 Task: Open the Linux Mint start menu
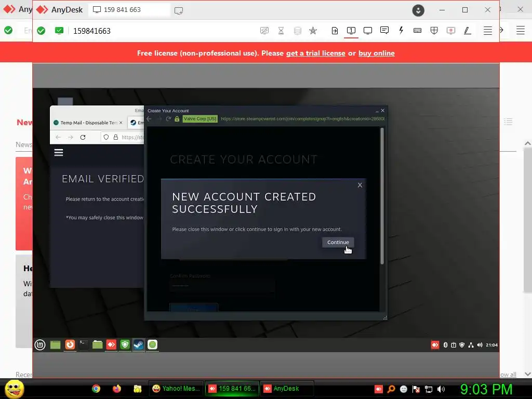pyautogui.click(x=40, y=345)
